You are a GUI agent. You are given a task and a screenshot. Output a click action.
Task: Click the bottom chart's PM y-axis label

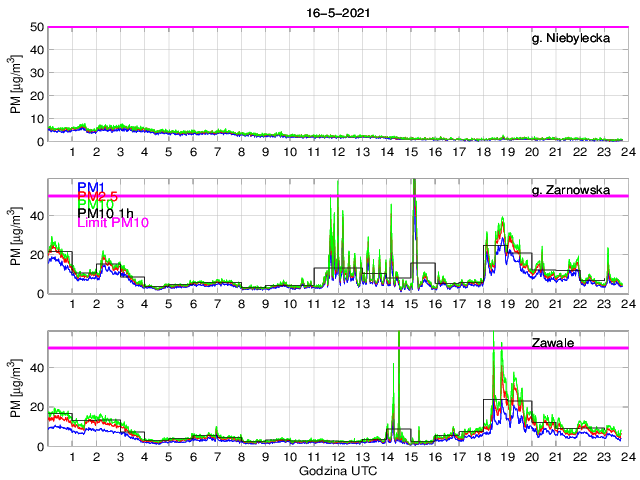tap(15, 388)
